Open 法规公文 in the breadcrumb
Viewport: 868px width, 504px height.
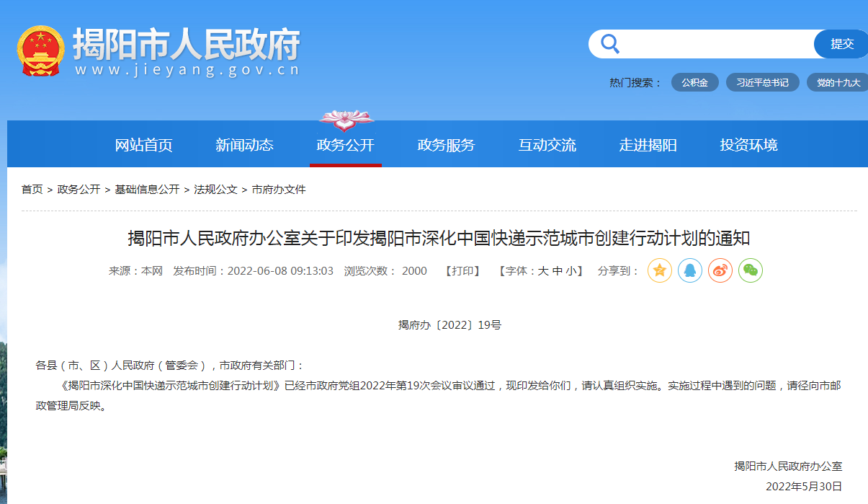click(215, 190)
